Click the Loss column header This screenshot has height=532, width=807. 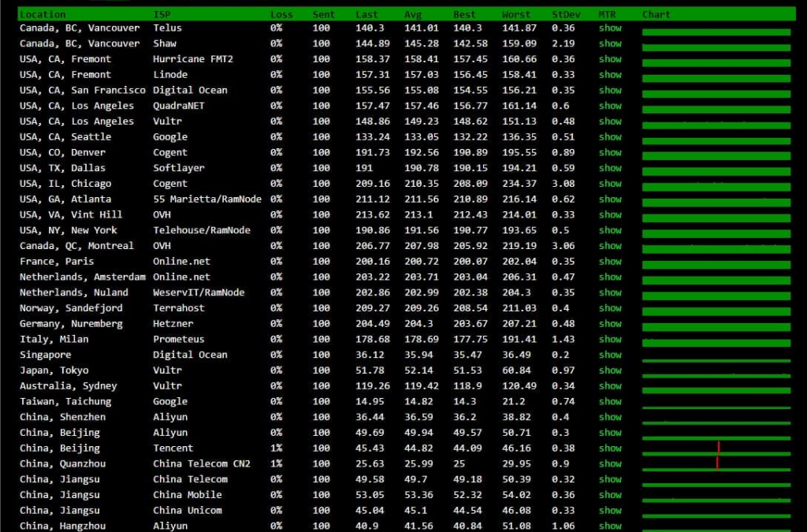(281, 14)
